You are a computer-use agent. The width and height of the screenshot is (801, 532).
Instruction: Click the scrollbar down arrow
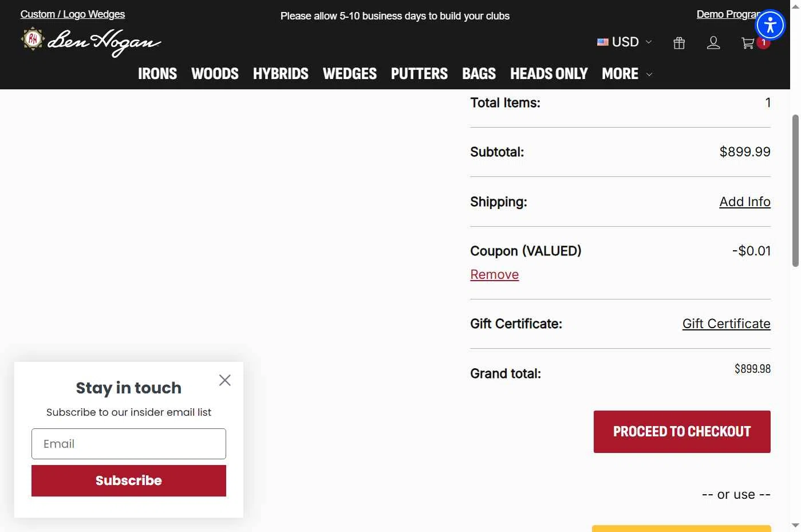795,526
